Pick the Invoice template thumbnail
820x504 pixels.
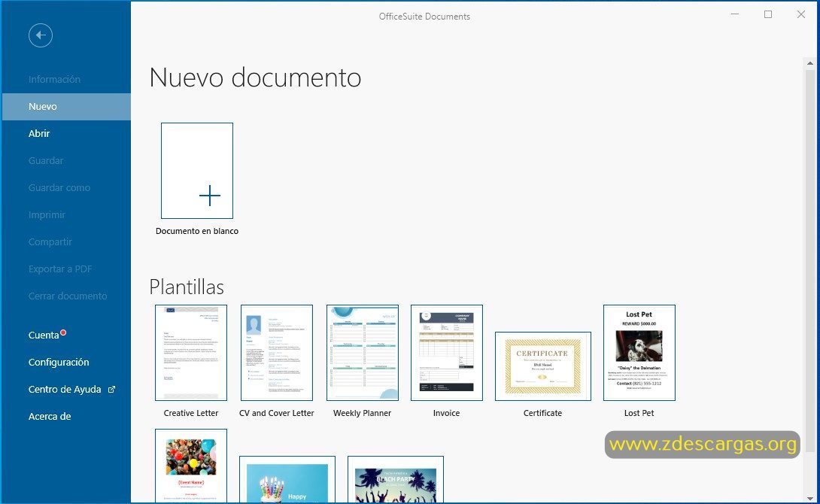(447, 353)
